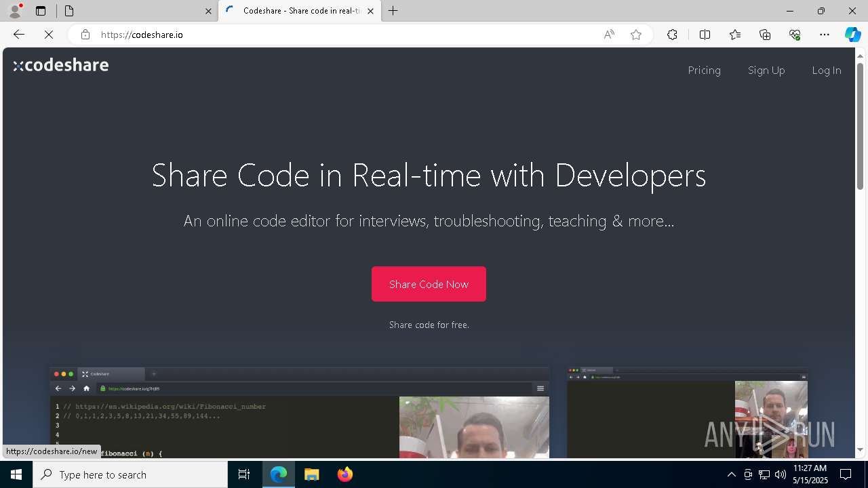Open a new browser tab
The height and width of the screenshot is (488, 868).
[x=393, y=11]
